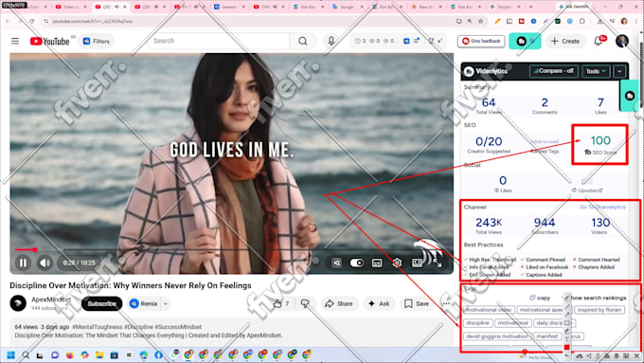Collapse the Videolytics panel with chevron
The width and height of the screenshot is (644, 363).
619,71
